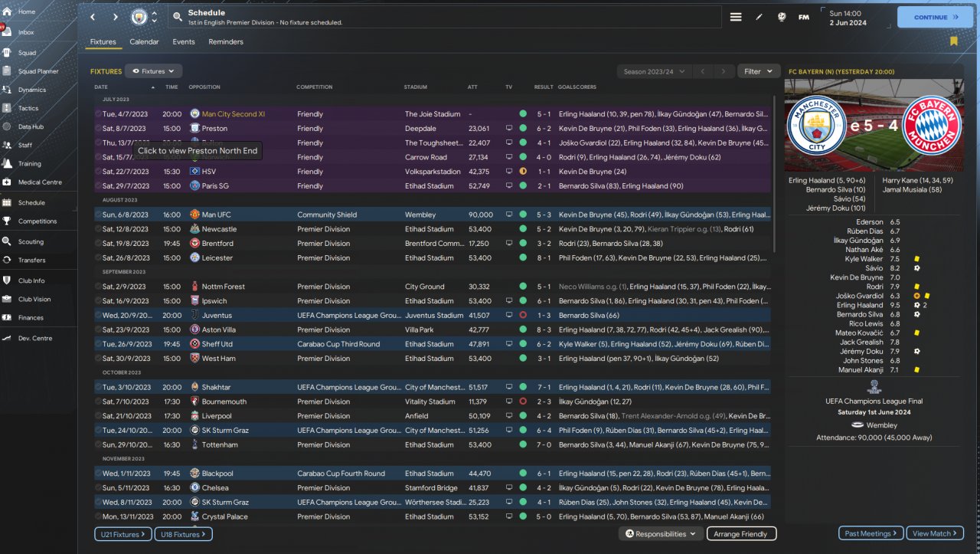
Task: Expand the Responsibilities dropdown
Action: (x=660, y=534)
